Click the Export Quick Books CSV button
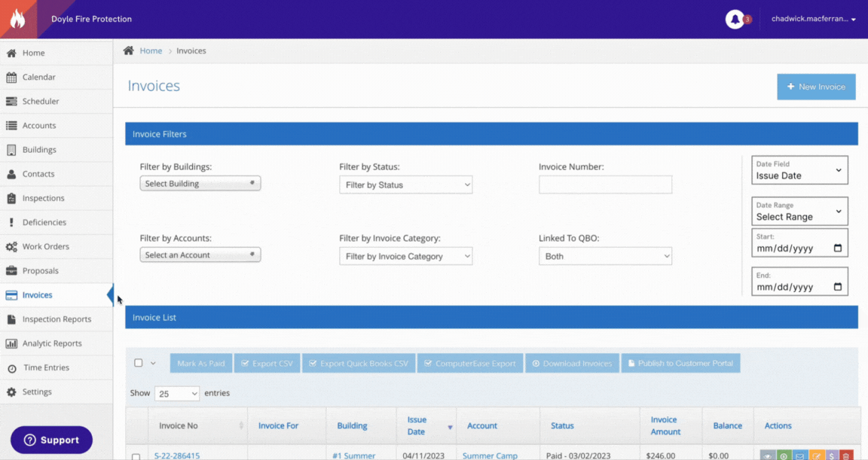 pos(359,362)
